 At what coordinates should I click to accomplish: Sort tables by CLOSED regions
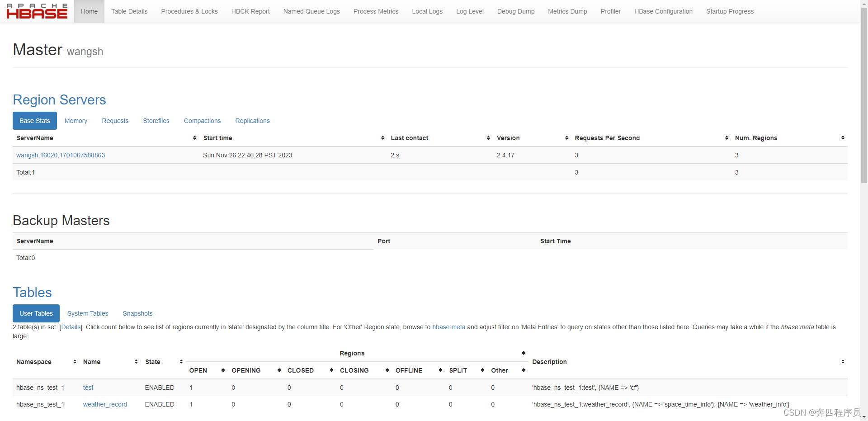point(331,370)
